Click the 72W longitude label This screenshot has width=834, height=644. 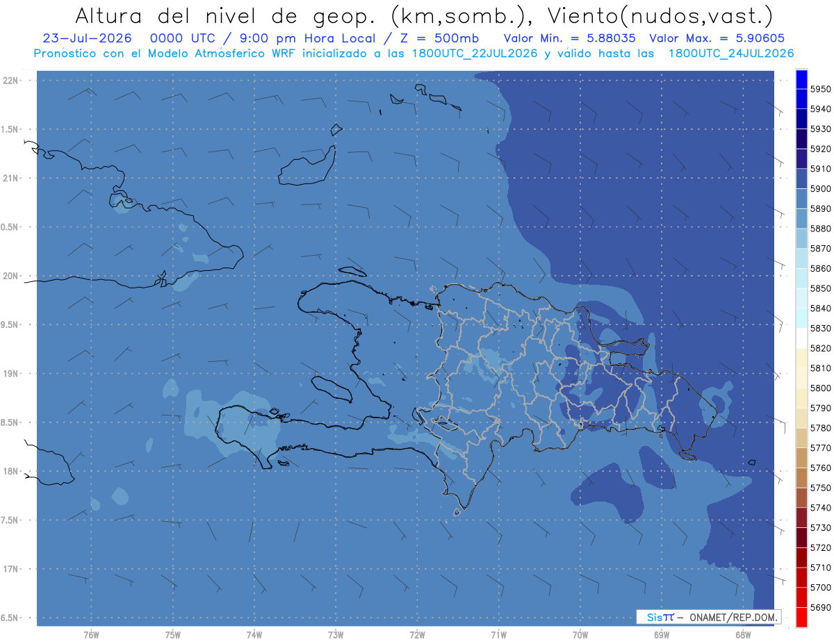click(417, 634)
